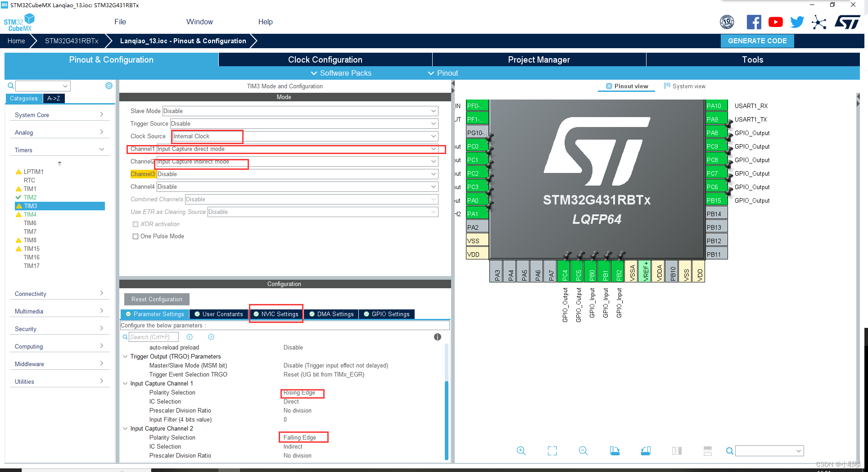Open the Twitter link icon
The image size is (868, 472).
[797, 22]
